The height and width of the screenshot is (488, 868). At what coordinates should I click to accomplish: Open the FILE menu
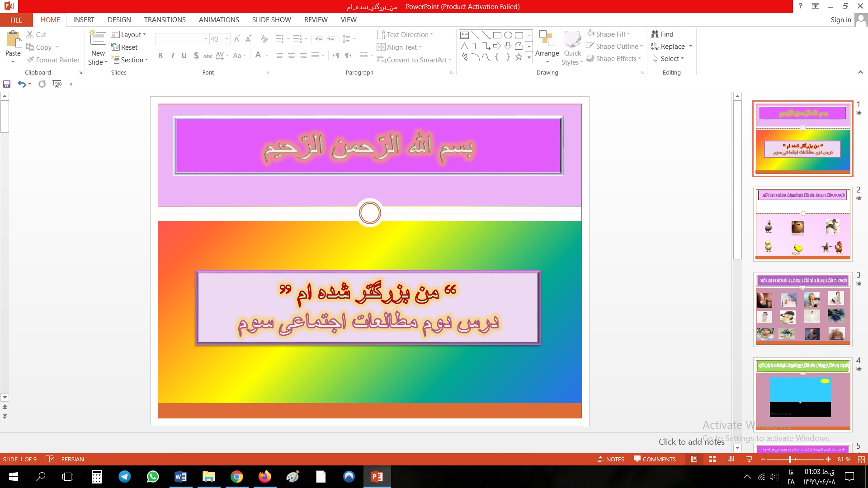[16, 20]
